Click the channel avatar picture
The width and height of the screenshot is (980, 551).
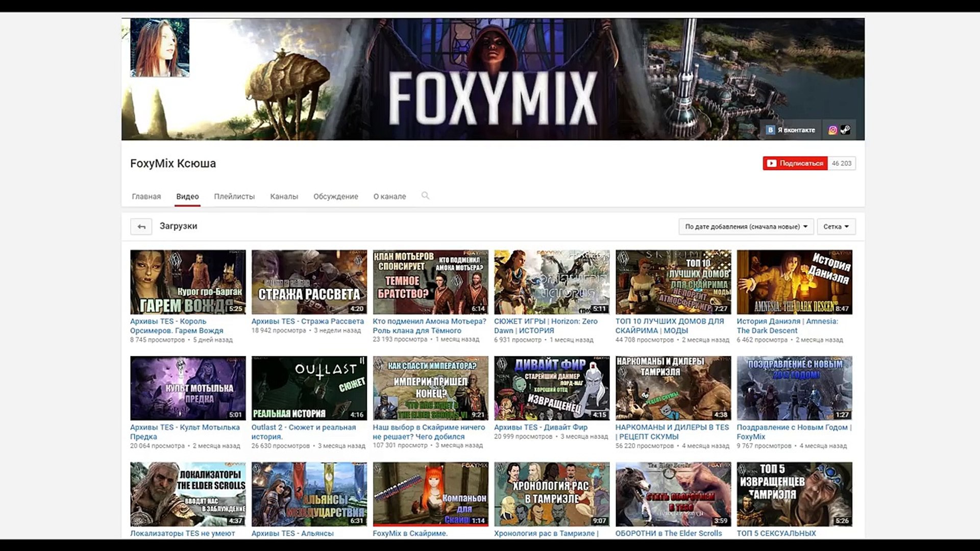point(160,48)
